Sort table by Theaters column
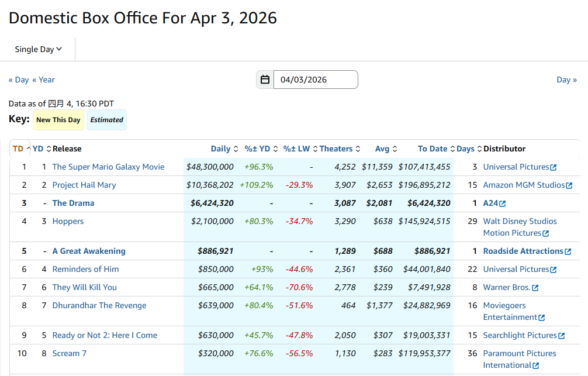 click(x=340, y=149)
